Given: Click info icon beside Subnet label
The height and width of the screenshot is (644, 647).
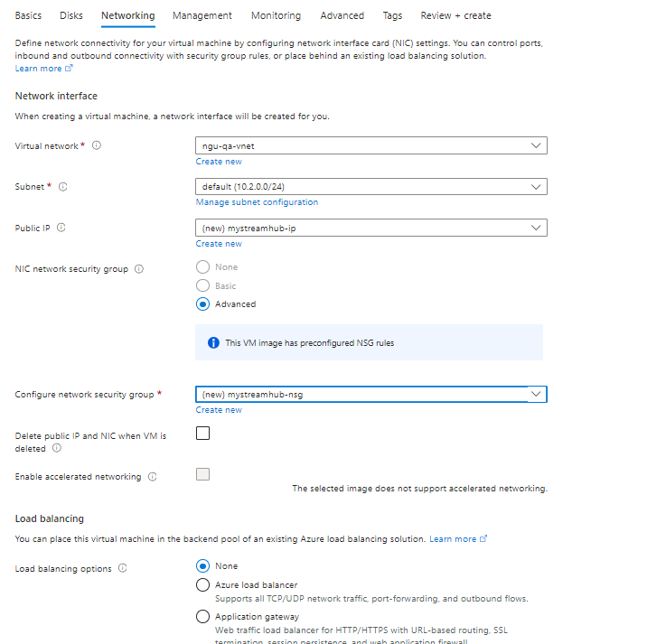Looking at the screenshot, I should click(63, 187).
